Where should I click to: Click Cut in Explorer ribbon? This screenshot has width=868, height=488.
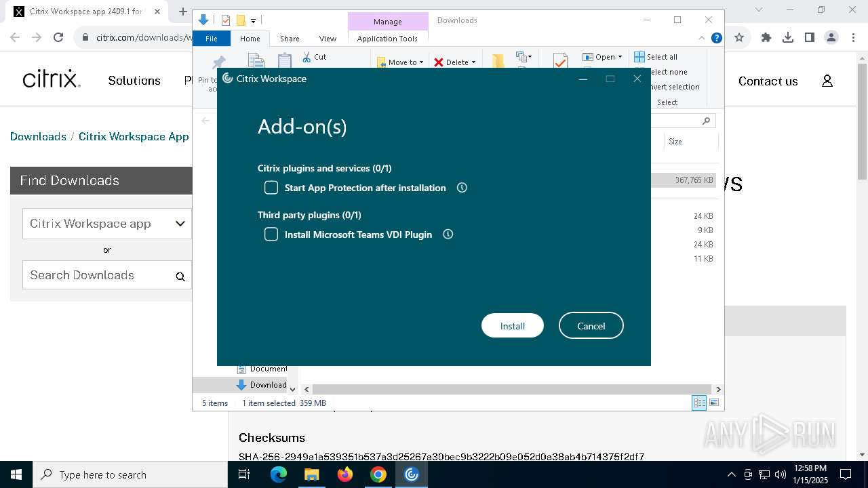(x=314, y=57)
